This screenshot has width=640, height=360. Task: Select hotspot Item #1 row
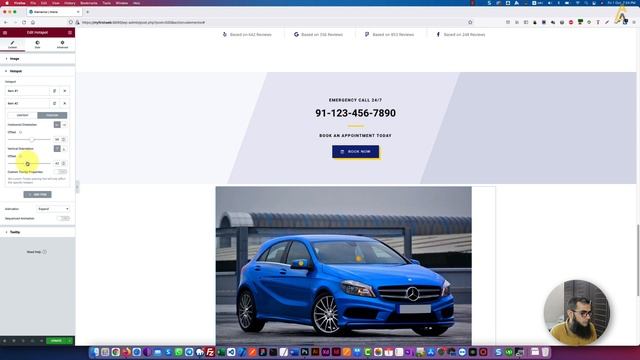pos(27,91)
